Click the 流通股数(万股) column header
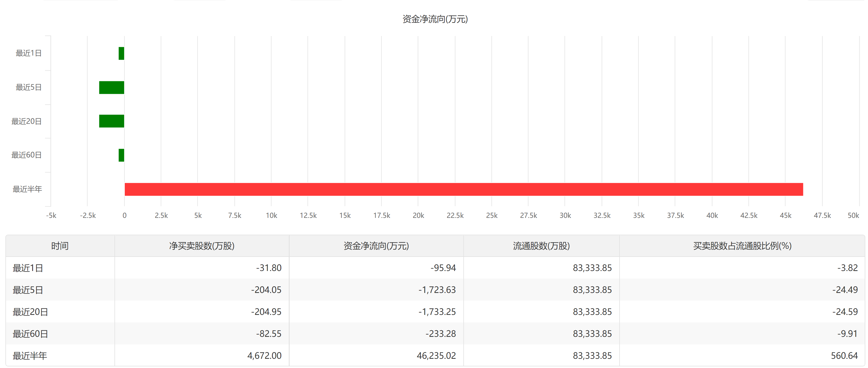 click(x=541, y=246)
